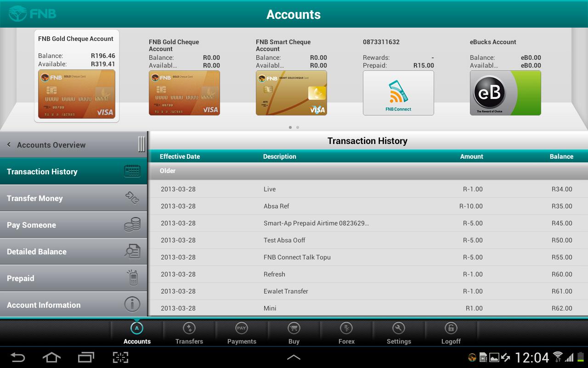Tap the Balance column header
The width and height of the screenshot is (588, 368).
pos(561,156)
